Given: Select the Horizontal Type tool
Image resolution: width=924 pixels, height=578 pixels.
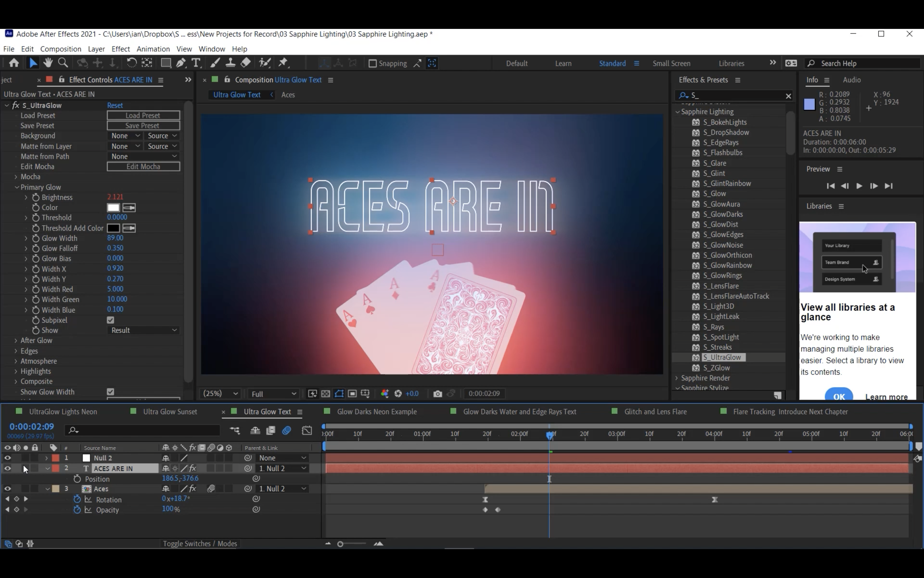Looking at the screenshot, I should tap(196, 63).
